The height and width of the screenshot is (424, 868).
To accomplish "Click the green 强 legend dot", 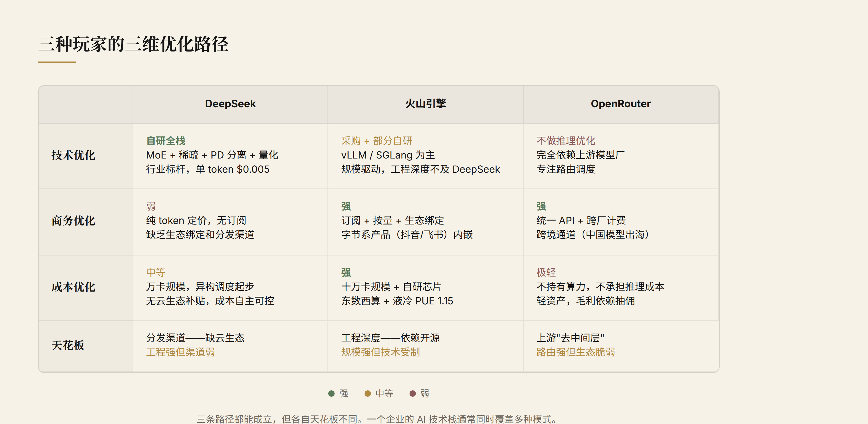I will coord(331,393).
